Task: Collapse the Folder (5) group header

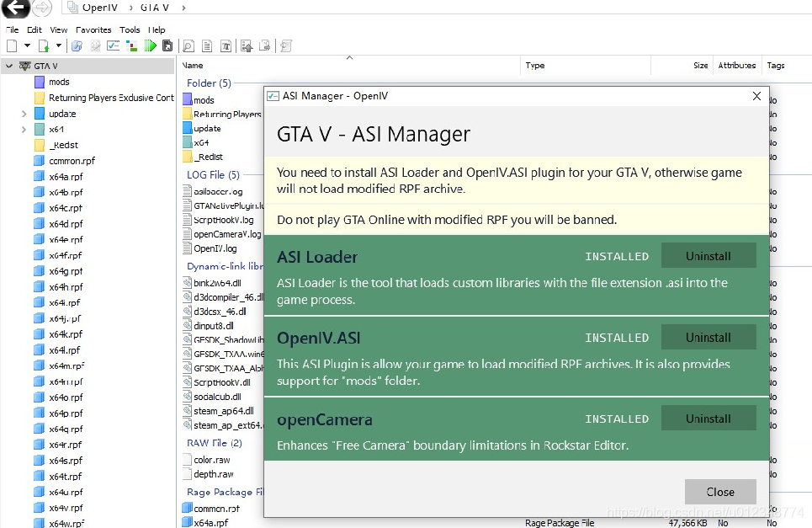Action: coord(209,83)
